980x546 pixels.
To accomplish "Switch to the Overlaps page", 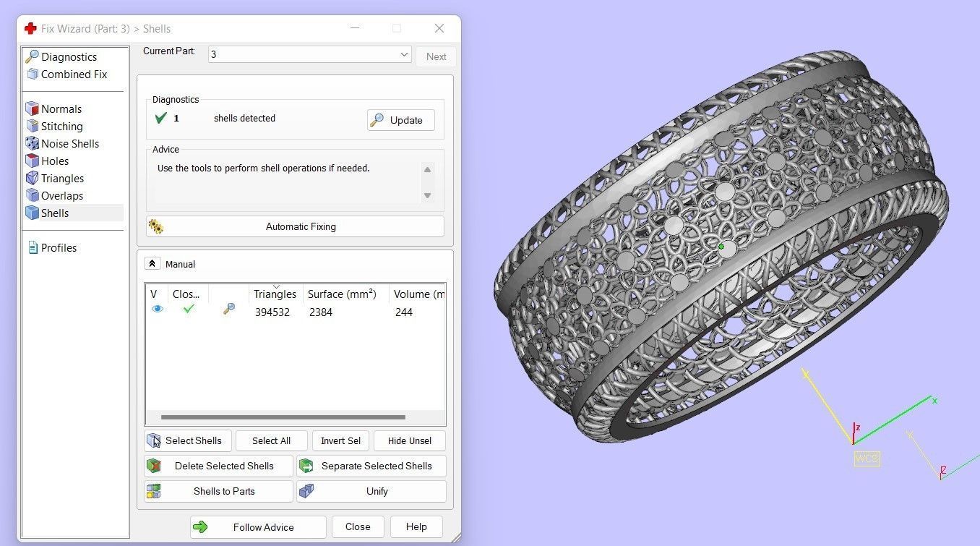I will point(61,196).
